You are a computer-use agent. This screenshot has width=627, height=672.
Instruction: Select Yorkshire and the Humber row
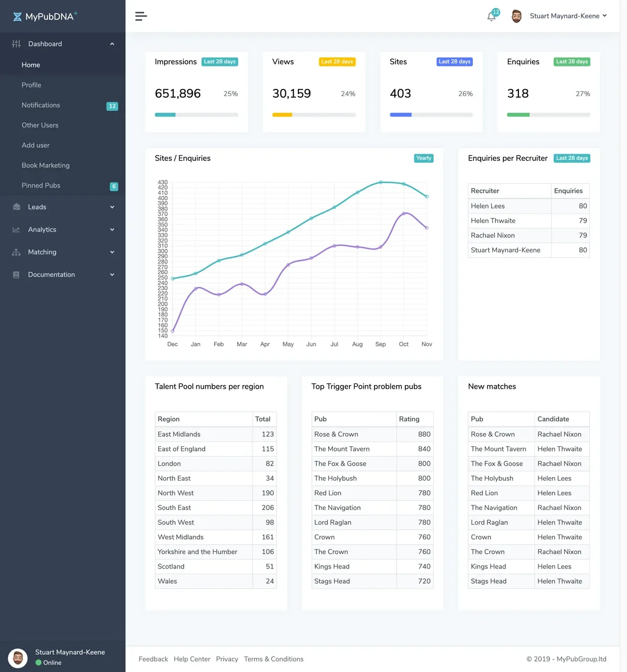pyautogui.click(x=216, y=552)
